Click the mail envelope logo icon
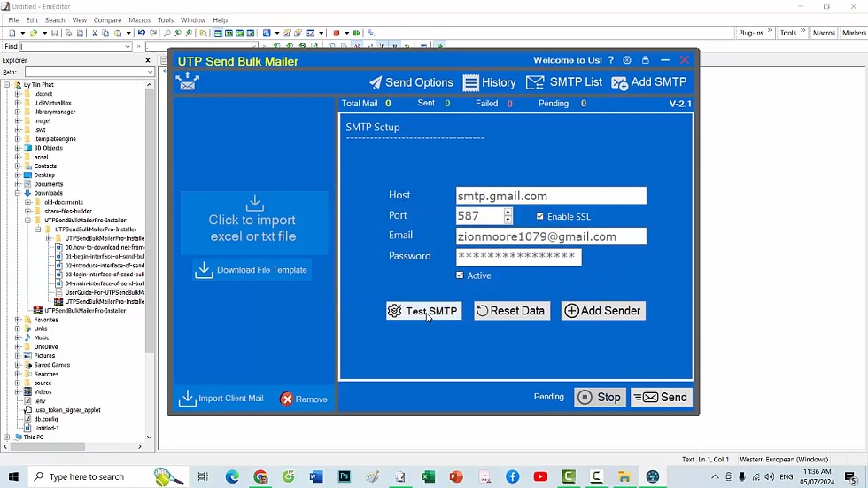Viewport: 868px width, 488px height. click(187, 81)
